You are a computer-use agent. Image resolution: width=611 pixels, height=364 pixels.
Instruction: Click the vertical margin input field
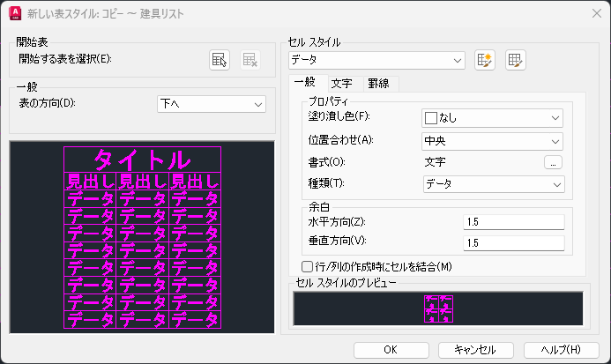pos(514,242)
